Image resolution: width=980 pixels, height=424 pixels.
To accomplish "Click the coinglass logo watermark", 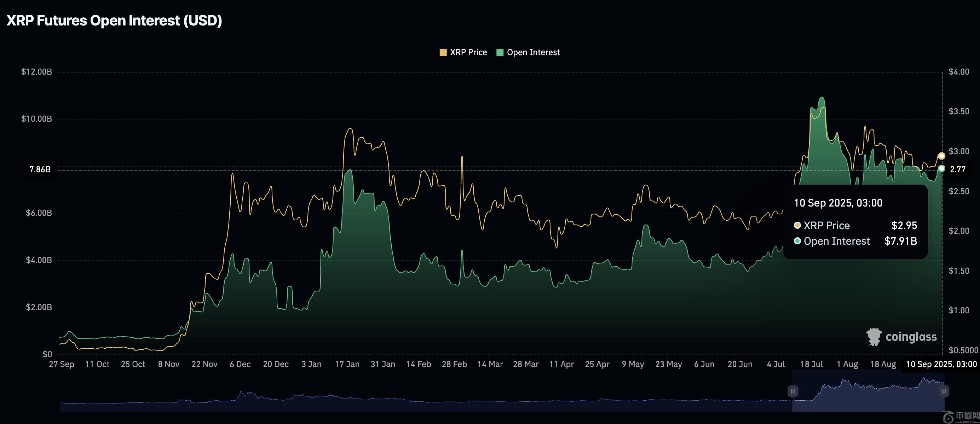I will click(x=901, y=337).
